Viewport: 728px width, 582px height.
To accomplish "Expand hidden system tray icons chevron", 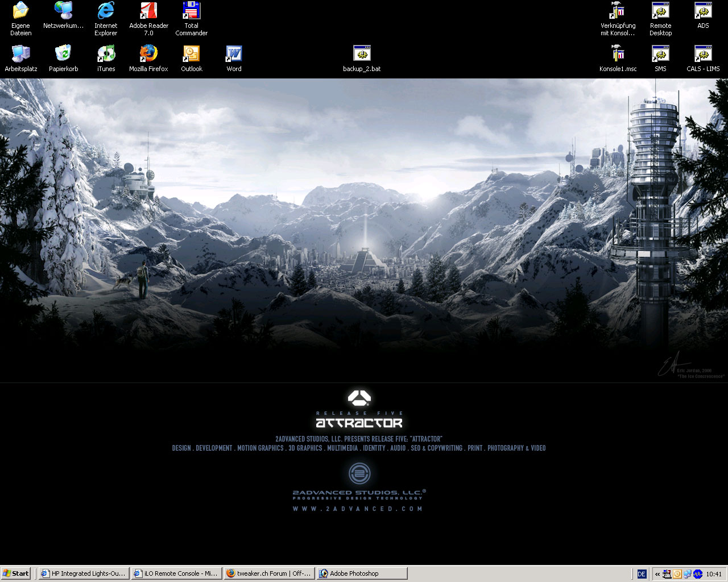I will click(x=657, y=574).
